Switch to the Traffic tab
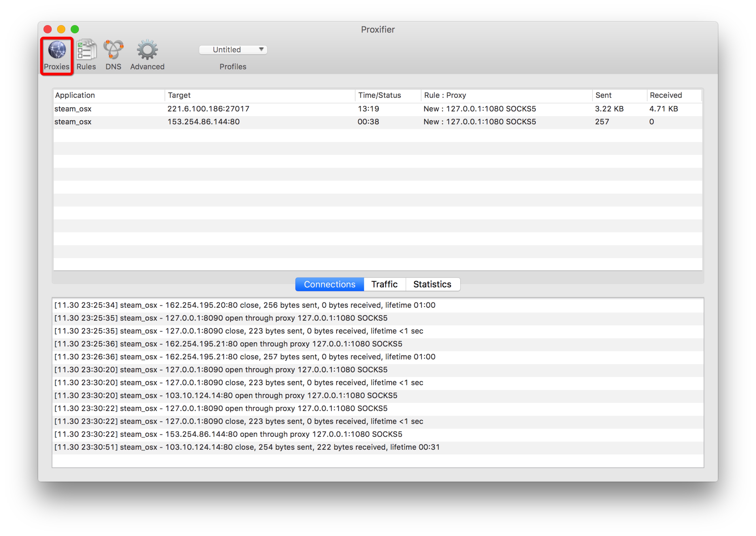 (x=384, y=284)
